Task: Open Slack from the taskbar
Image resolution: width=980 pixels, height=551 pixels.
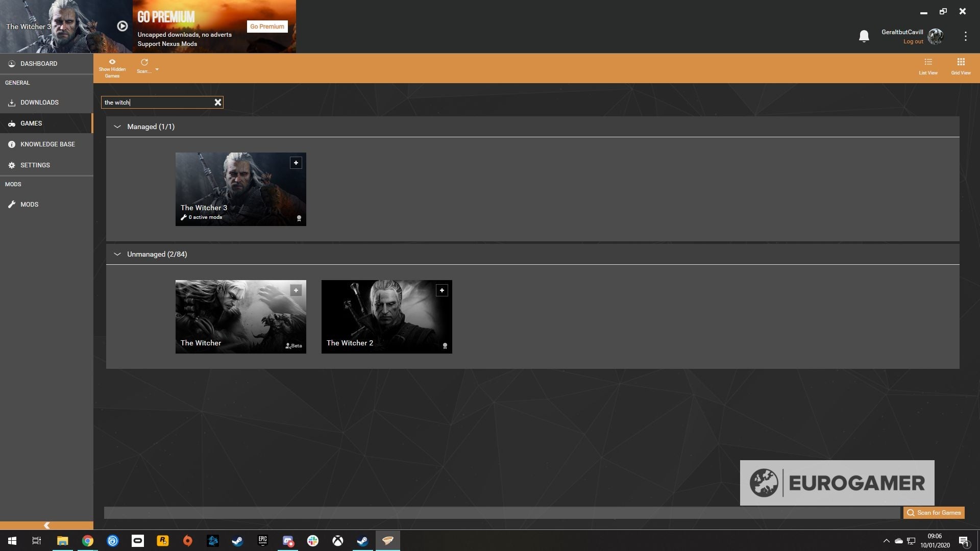Action: point(313,541)
